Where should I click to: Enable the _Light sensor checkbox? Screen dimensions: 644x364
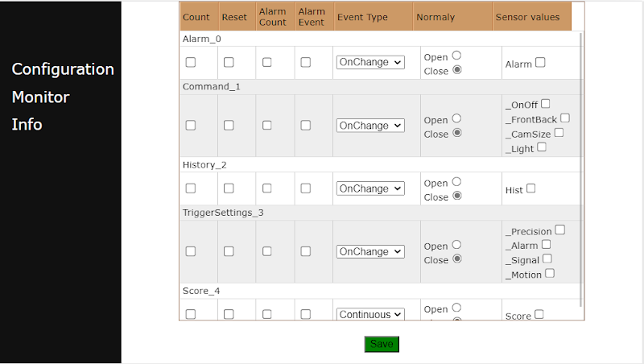[x=542, y=147]
